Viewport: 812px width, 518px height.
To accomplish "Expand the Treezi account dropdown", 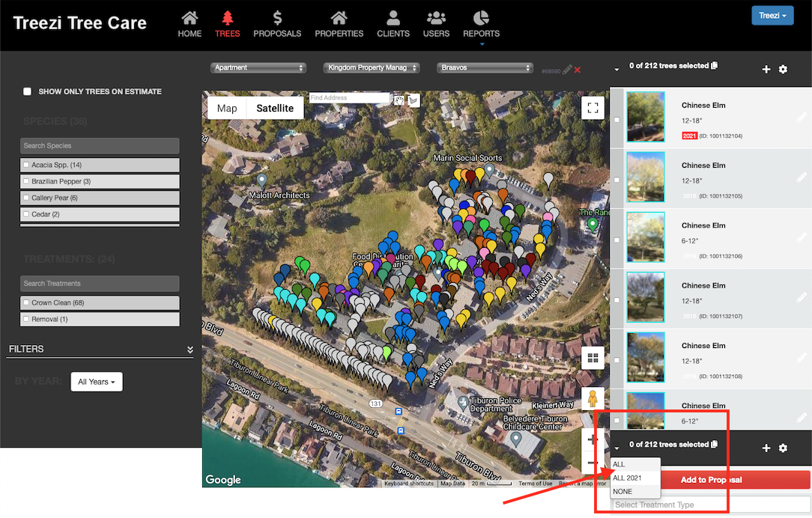I will (772, 16).
